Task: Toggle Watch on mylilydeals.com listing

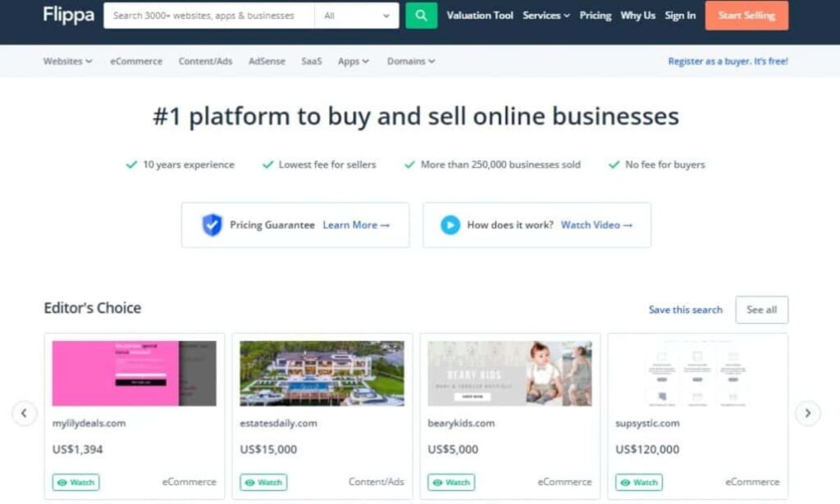Action: 75,482
